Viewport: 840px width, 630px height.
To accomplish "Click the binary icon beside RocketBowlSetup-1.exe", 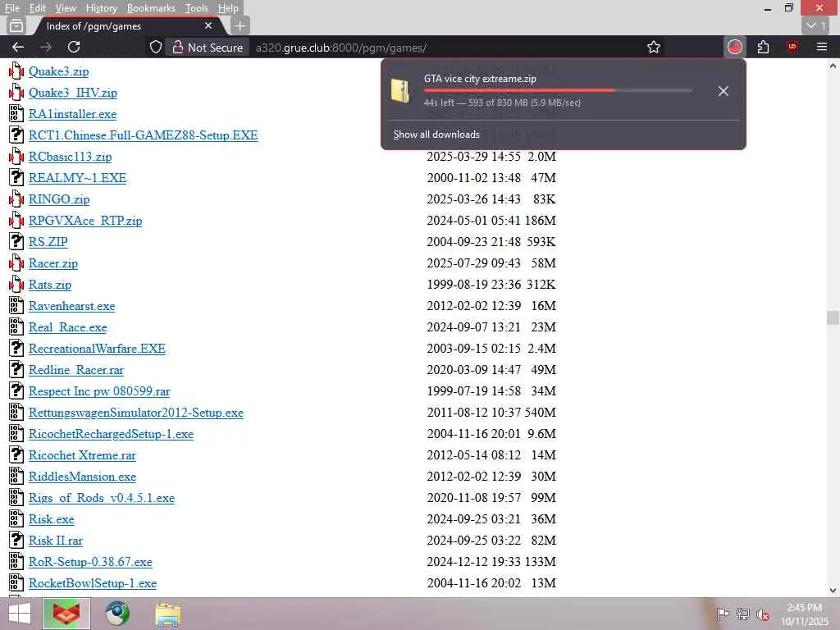I will [16, 583].
